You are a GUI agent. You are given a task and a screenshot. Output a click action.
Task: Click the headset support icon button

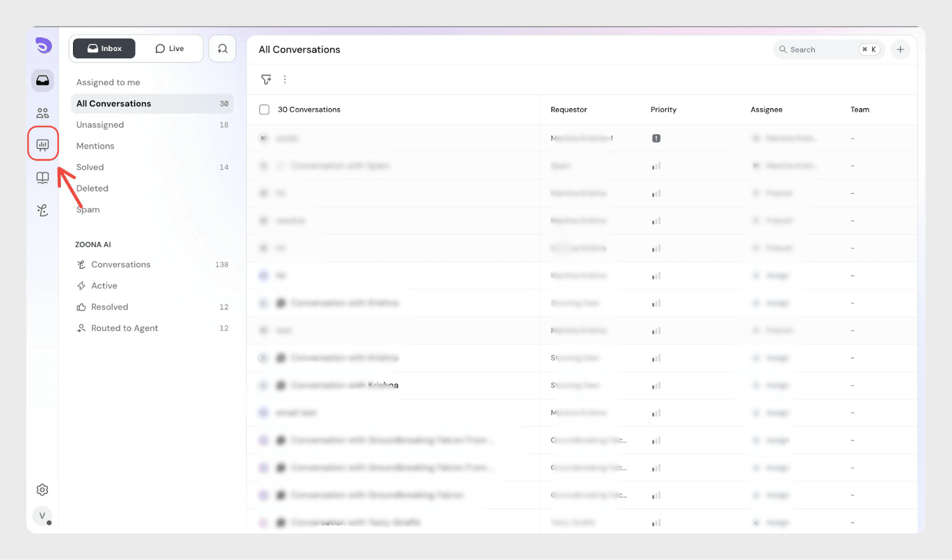tap(223, 49)
